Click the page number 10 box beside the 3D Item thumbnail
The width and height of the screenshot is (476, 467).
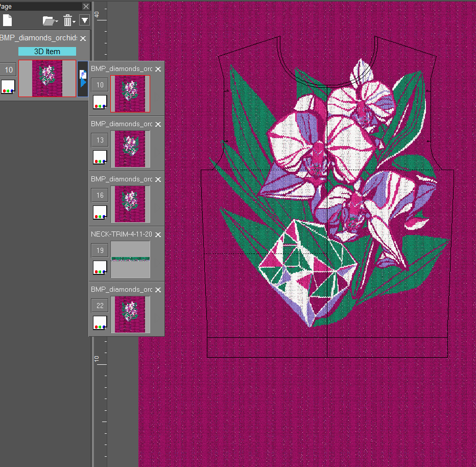[9, 70]
